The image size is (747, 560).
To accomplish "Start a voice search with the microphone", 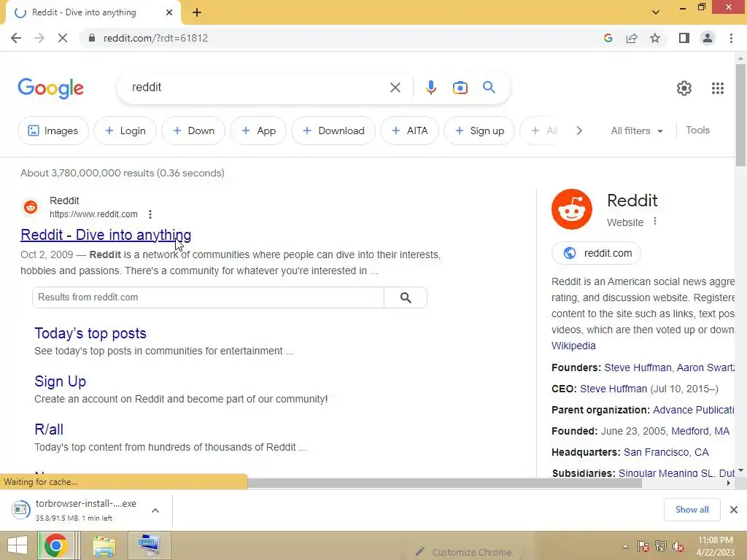I will [x=430, y=87].
